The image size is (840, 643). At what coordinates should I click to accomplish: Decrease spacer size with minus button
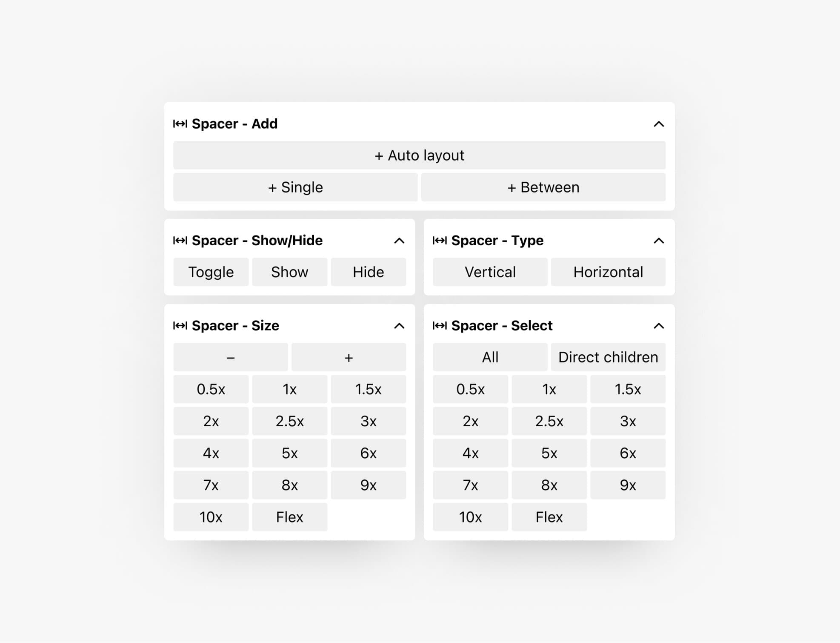(x=231, y=357)
